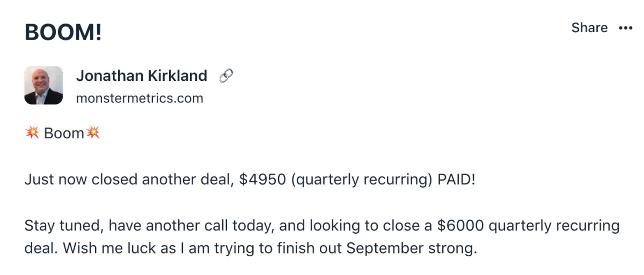Click the Stay tuned phrase

click(64, 226)
